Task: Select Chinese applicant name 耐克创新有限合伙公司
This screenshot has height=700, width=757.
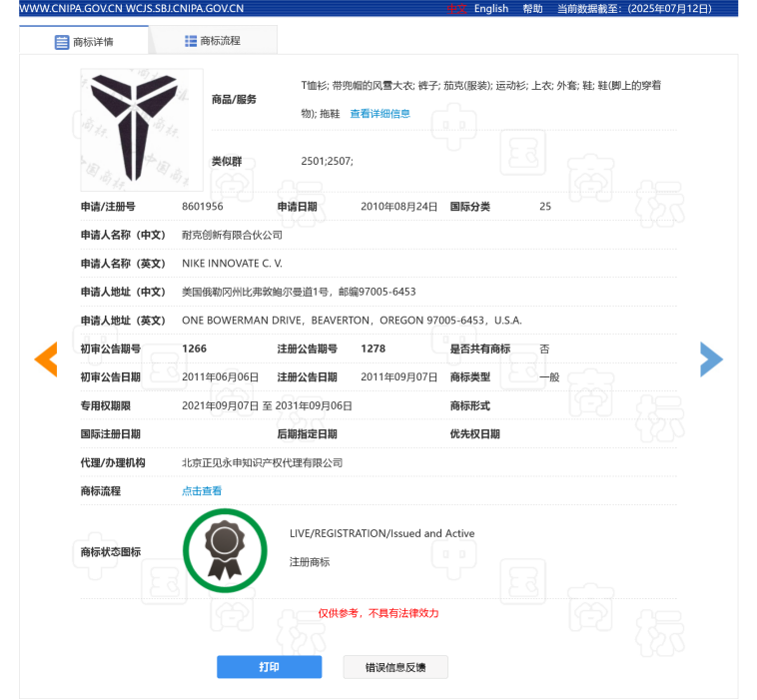Action: coord(232,235)
